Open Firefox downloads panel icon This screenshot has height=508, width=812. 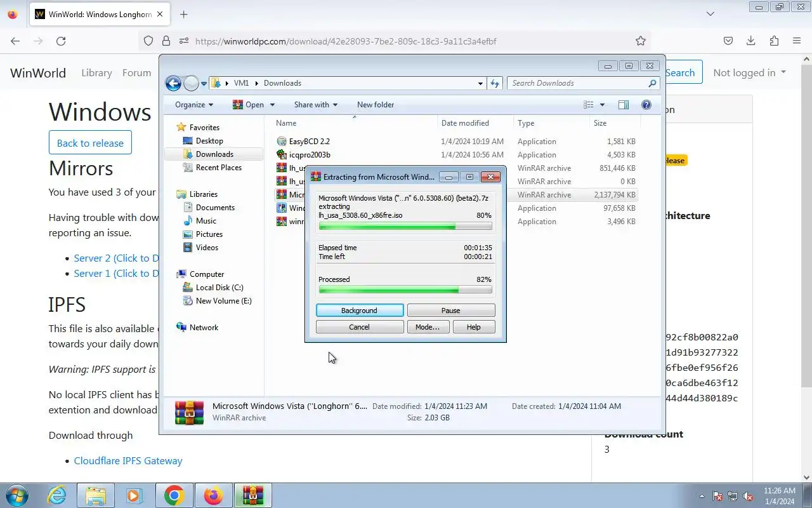751,41
